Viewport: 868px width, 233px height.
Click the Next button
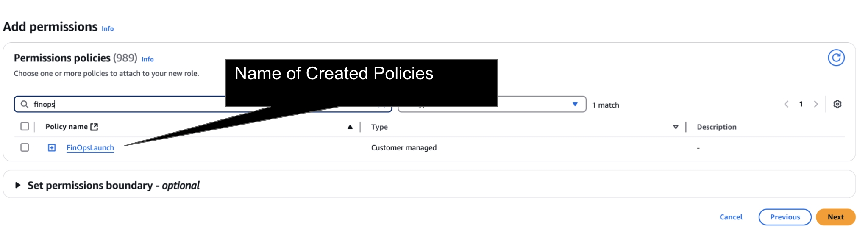tap(835, 217)
